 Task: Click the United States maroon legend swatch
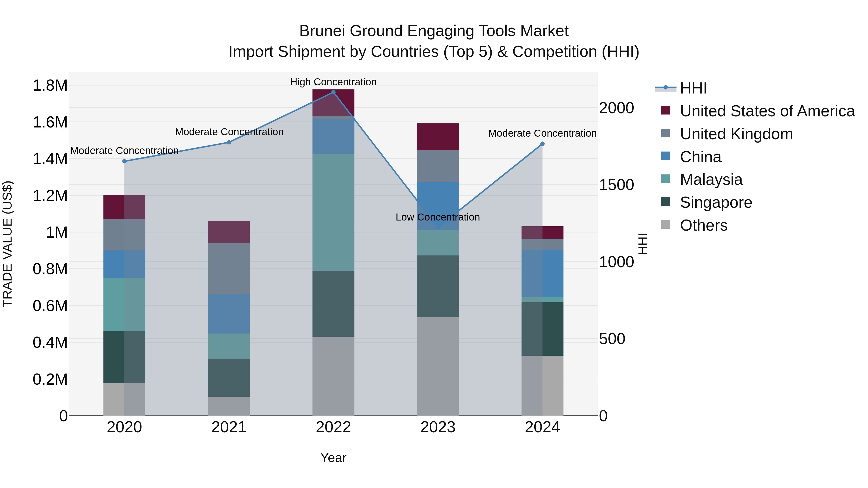665,110
